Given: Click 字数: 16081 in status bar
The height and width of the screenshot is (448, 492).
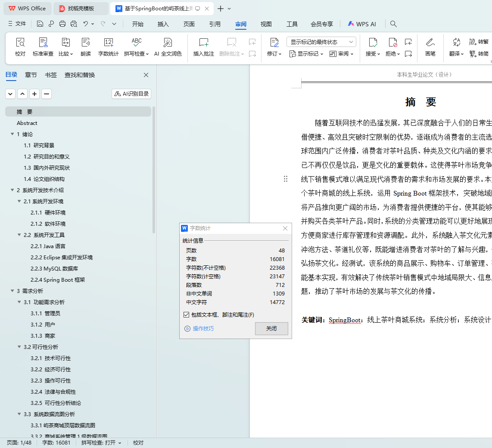Looking at the screenshot, I should click(56, 443).
